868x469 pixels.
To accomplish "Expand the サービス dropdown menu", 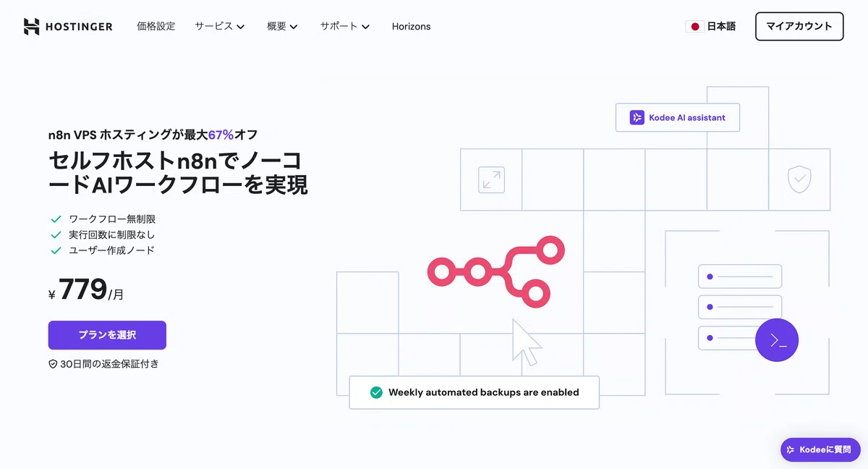I will point(219,26).
